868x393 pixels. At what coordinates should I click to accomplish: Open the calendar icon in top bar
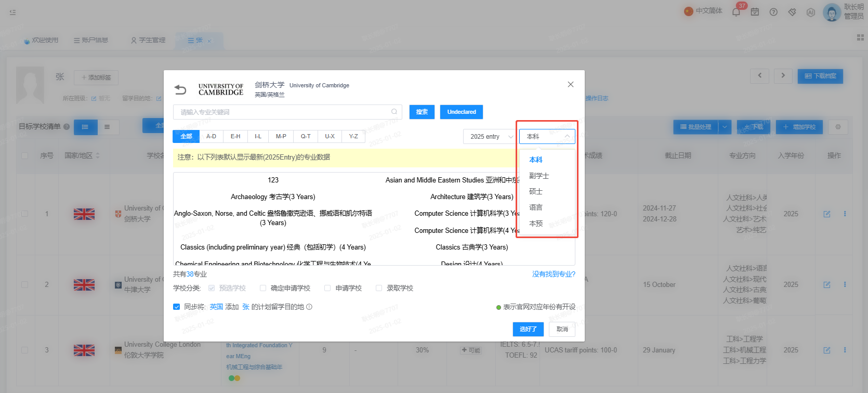point(755,11)
